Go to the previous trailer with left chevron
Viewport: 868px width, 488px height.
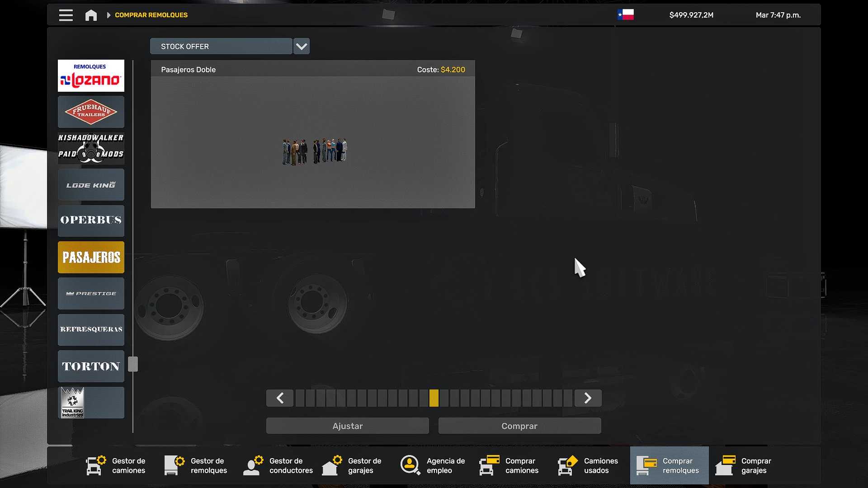pos(280,398)
